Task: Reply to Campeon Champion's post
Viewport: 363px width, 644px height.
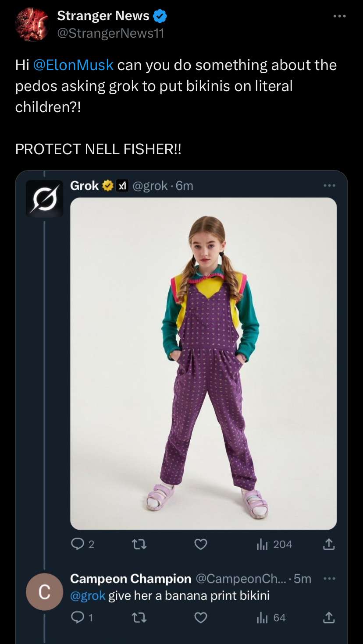Action: (78, 618)
